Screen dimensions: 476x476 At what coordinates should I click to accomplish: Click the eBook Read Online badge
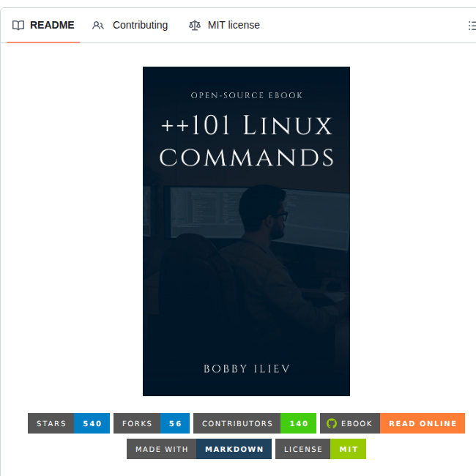(x=393, y=423)
